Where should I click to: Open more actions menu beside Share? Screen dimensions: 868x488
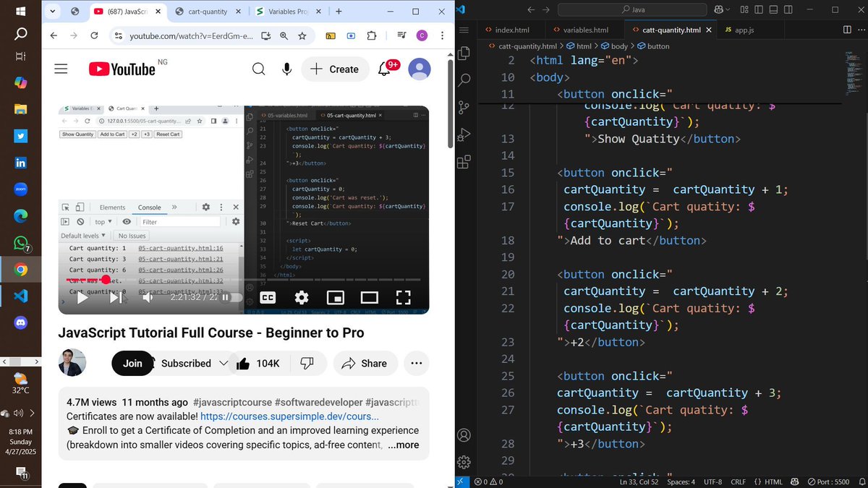(x=416, y=363)
